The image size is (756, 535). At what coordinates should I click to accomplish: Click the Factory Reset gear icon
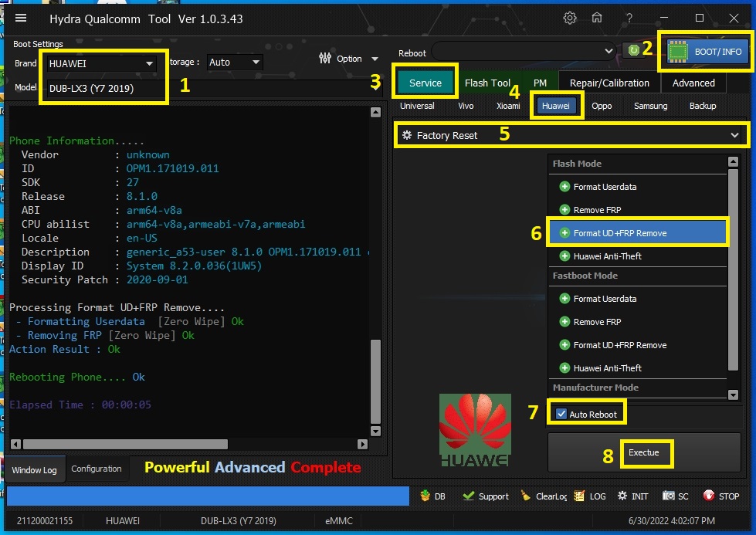click(407, 135)
